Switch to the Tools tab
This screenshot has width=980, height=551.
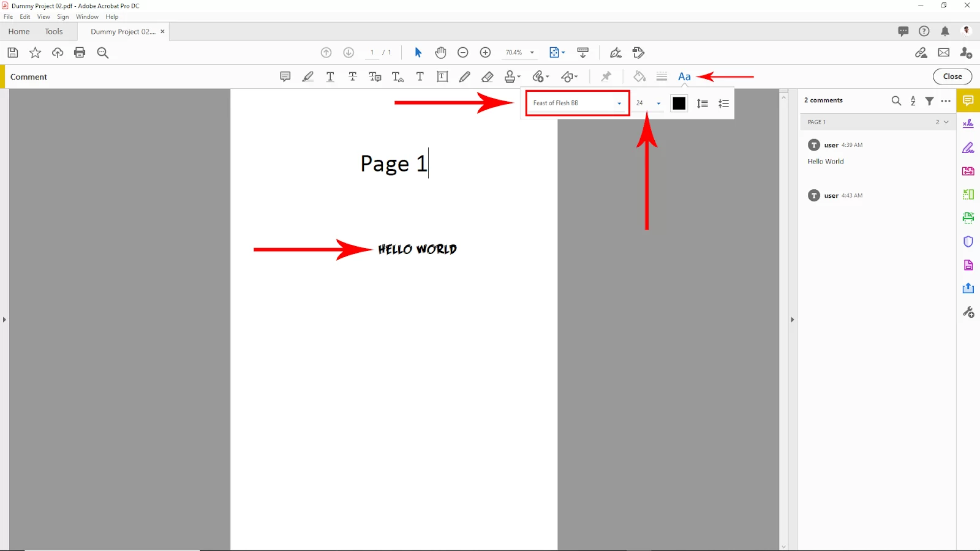[x=54, y=31]
